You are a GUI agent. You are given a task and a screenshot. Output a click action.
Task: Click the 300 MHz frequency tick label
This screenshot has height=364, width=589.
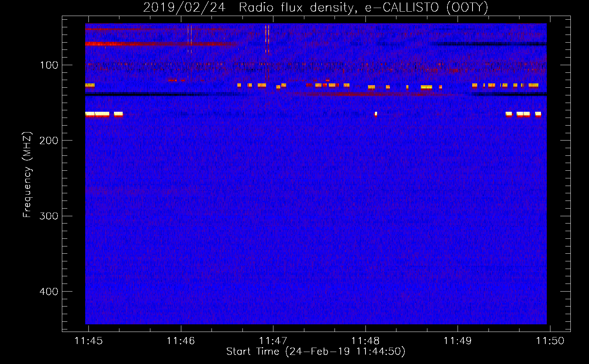[49, 216]
